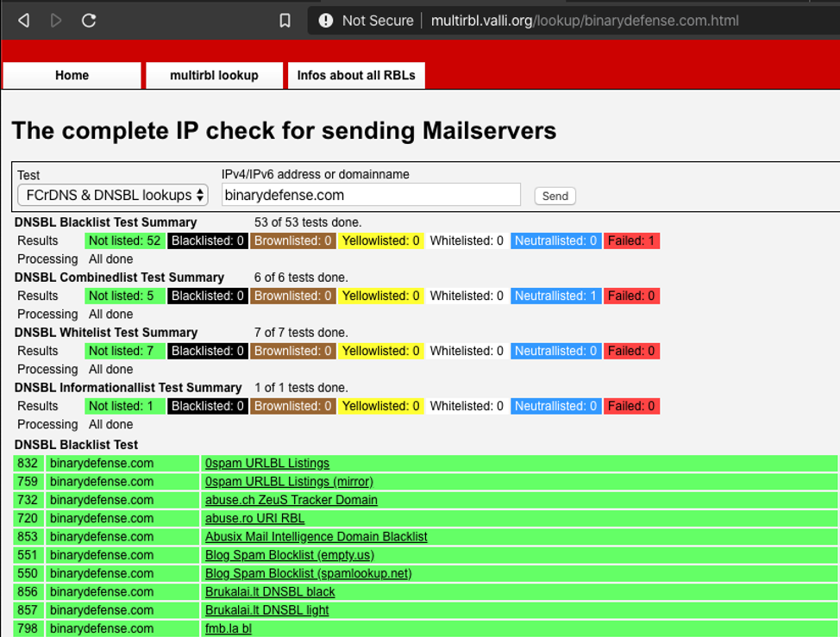Open Blog Spam Blocklist (empty.us) link

coord(290,555)
